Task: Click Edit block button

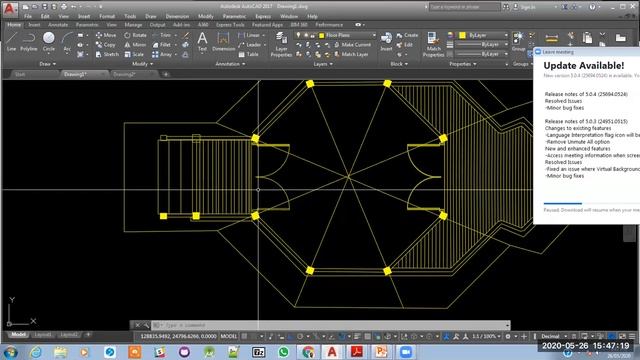Action: [404, 44]
